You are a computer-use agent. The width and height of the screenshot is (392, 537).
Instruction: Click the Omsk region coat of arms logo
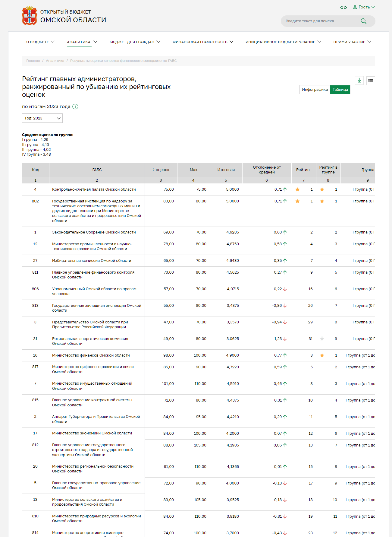[29, 16]
